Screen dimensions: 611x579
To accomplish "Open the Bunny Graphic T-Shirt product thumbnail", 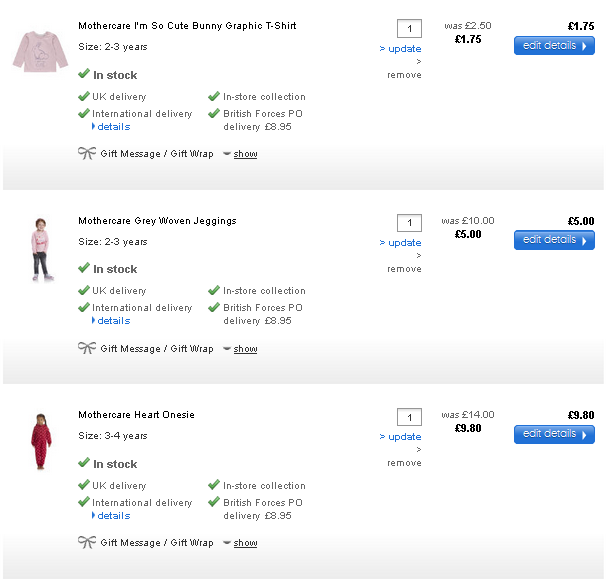I will coord(38,50).
